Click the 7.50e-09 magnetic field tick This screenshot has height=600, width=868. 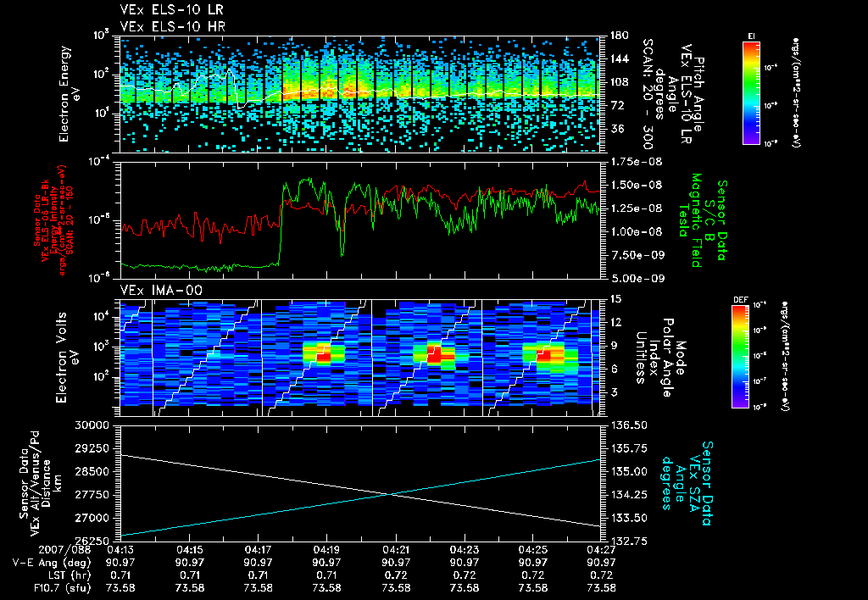coord(636,255)
